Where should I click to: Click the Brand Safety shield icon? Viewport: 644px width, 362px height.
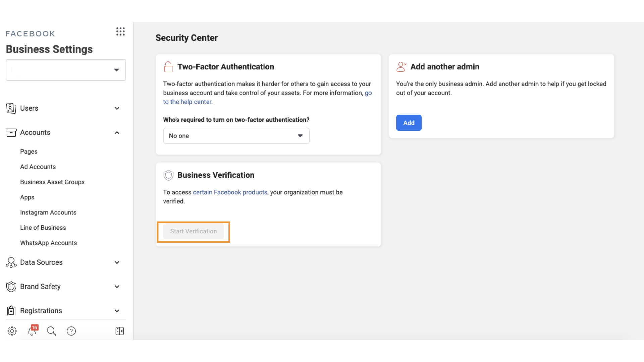coord(11,287)
